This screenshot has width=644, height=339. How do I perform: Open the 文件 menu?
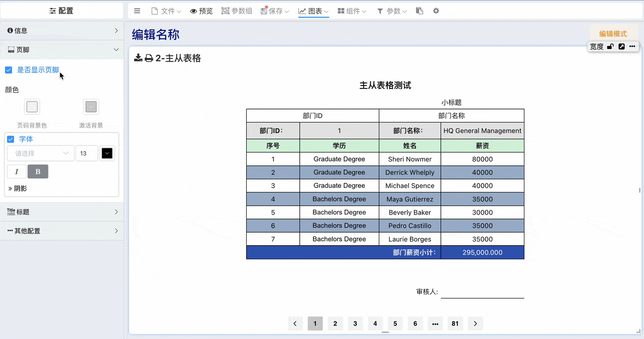tap(166, 11)
